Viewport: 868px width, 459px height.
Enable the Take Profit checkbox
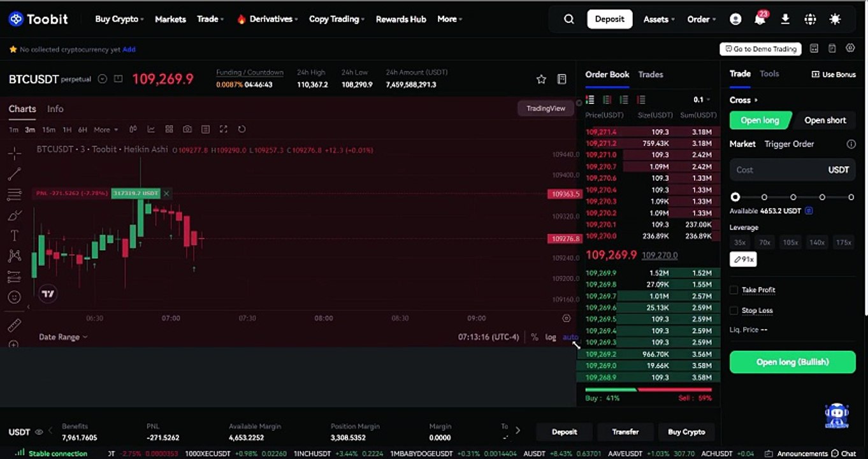(x=734, y=290)
